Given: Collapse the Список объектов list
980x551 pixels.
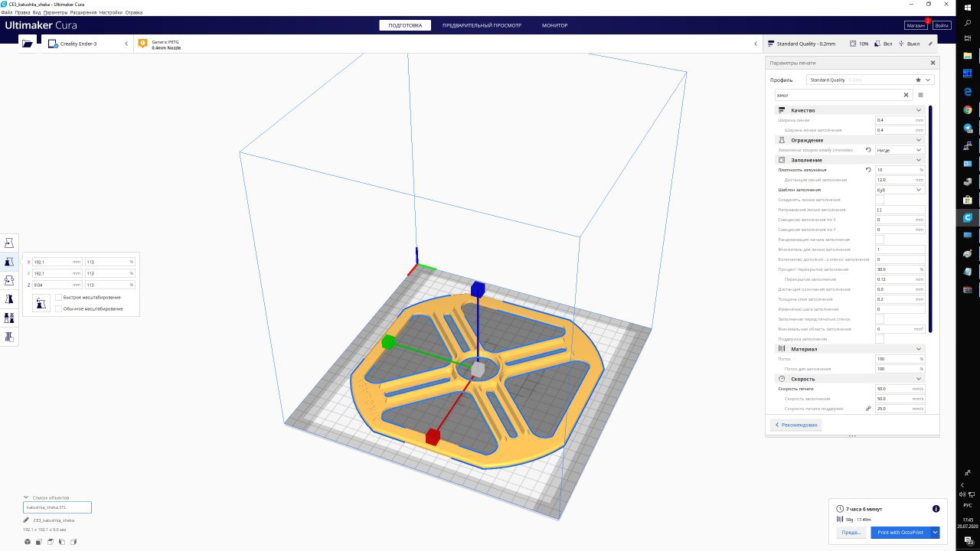Looking at the screenshot, I should (26, 497).
